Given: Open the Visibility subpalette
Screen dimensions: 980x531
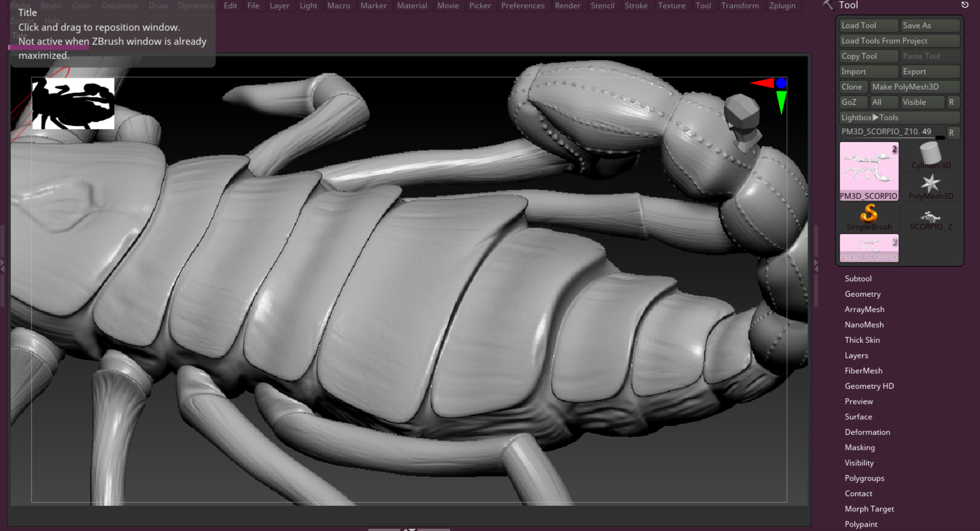Looking at the screenshot, I should pos(859,463).
